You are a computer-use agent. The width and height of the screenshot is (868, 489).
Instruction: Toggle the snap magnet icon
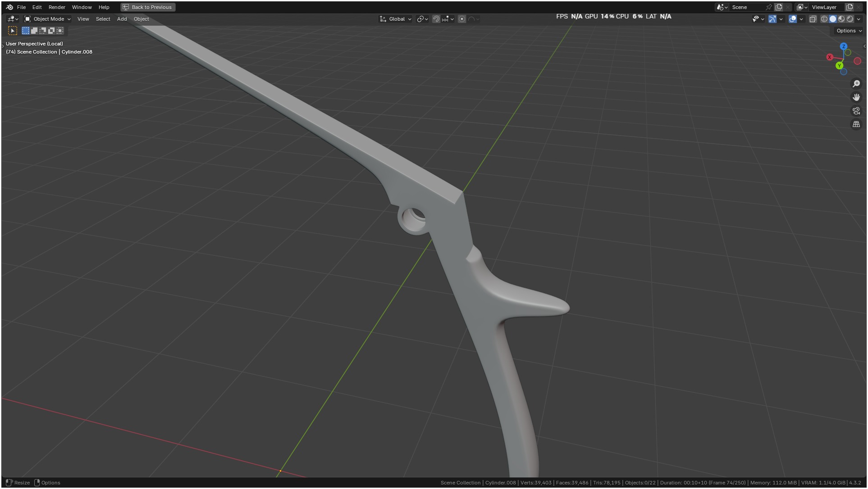tap(436, 19)
